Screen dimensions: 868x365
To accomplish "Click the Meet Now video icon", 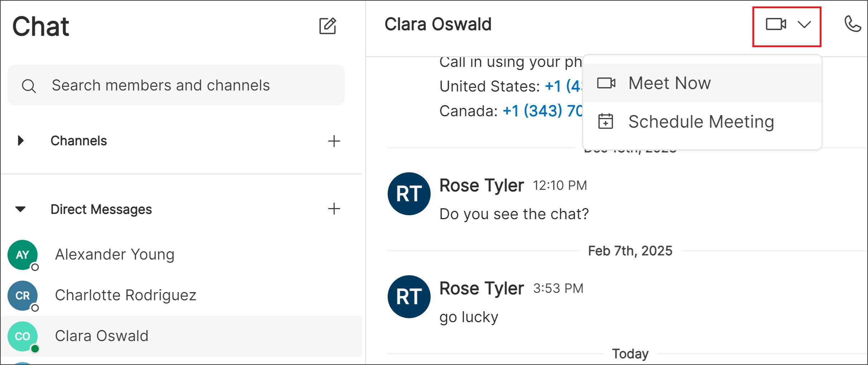I will 606,83.
